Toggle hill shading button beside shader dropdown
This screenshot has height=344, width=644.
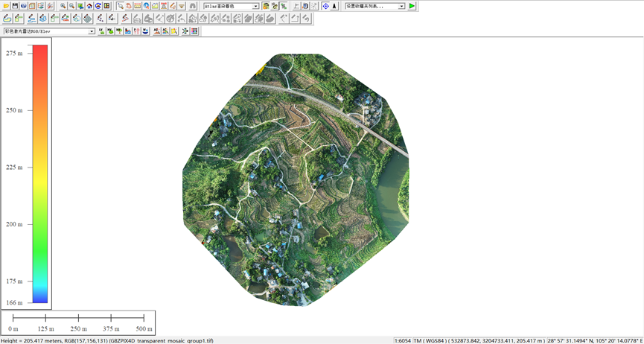265,6
